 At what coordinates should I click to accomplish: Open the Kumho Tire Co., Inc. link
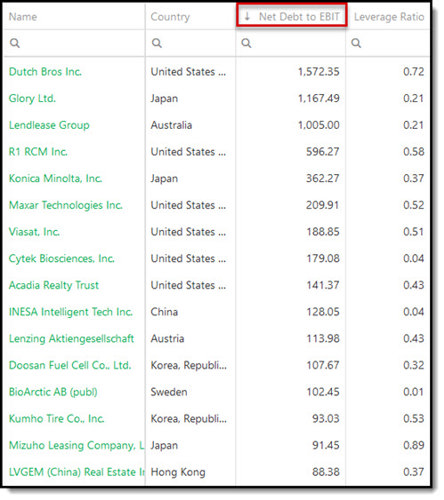(56, 418)
